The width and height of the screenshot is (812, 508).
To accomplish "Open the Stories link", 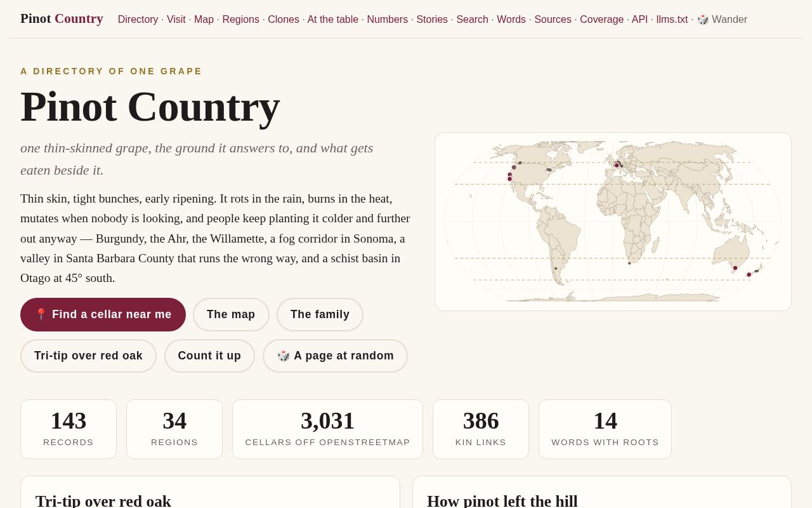I will point(432,20).
